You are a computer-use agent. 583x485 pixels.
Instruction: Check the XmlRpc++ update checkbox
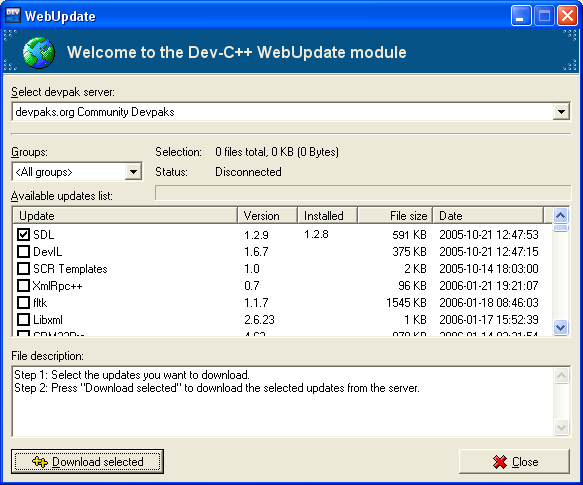point(23,286)
